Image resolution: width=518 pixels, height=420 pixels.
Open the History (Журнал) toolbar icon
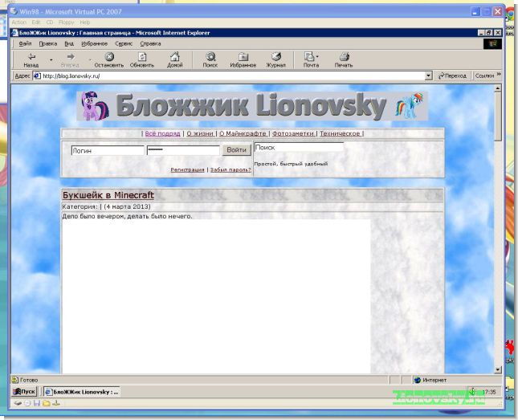[276, 57]
